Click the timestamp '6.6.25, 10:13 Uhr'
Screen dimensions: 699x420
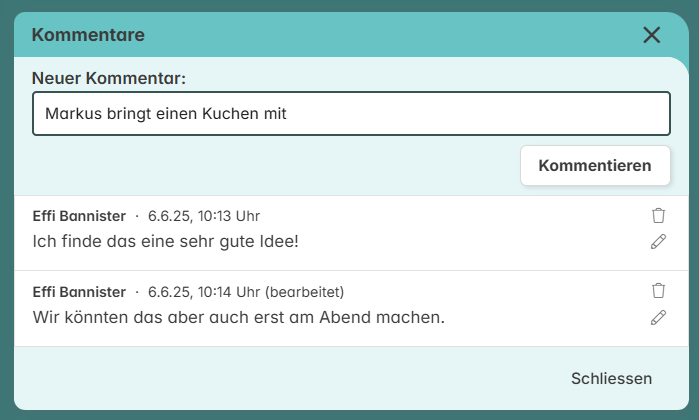tap(204, 216)
